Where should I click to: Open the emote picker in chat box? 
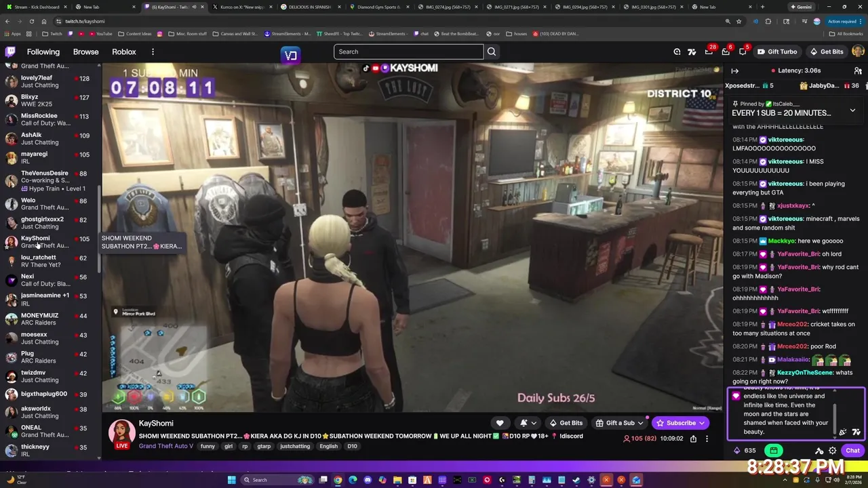click(x=842, y=432)
